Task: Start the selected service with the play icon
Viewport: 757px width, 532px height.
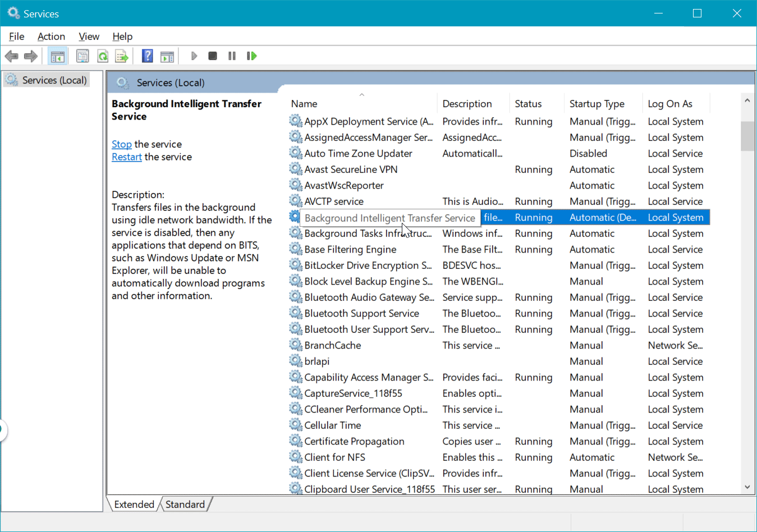Action: pos(194,56)
